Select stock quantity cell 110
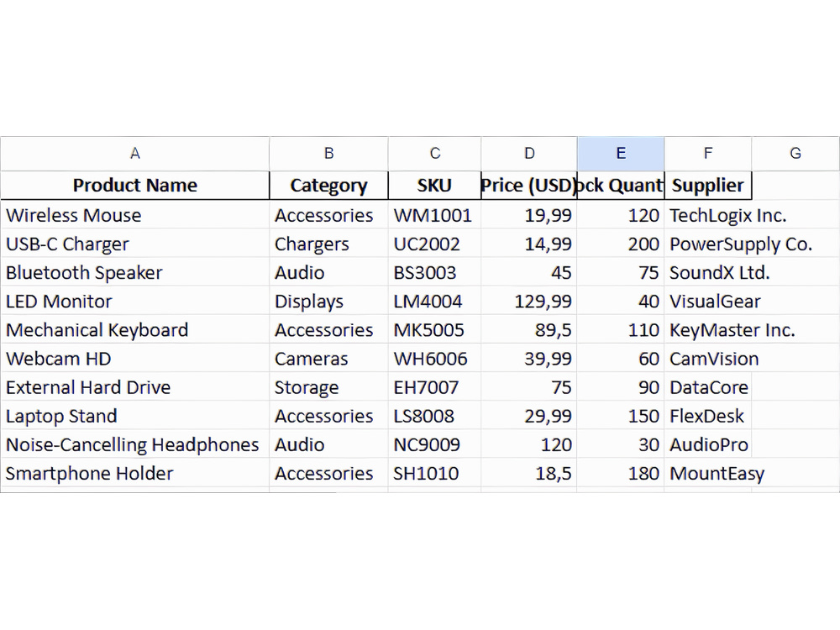Screen dimensions: 840x630 621,330
